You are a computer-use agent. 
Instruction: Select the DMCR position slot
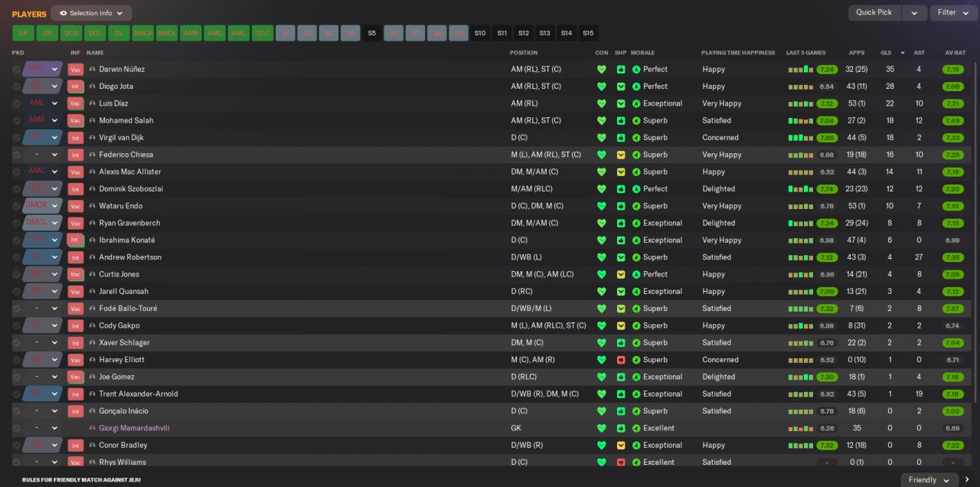(142, 33)
